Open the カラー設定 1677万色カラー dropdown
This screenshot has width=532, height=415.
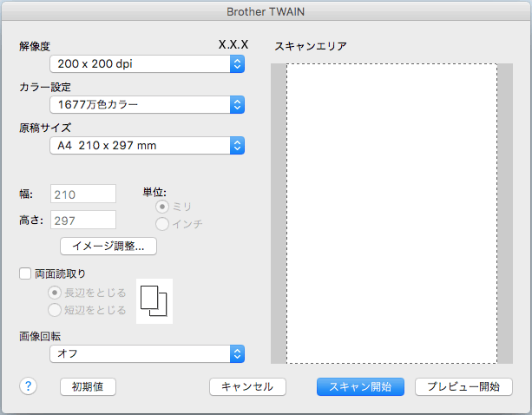(147, 104)
